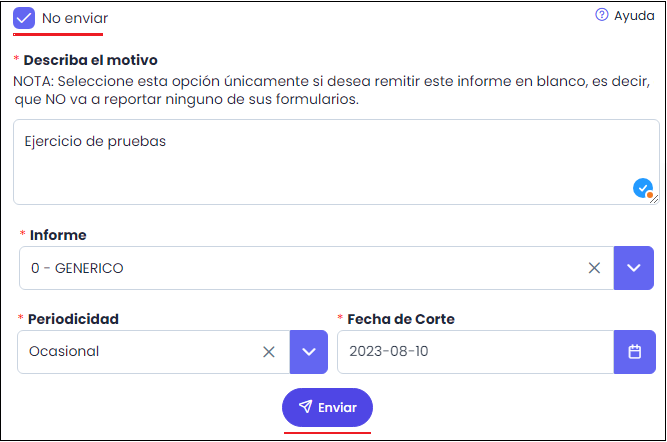Viewport: 667px width, 442px height.
Task: Click the "Fecha de Corte" field label
Action: click(x=401, y=319)
